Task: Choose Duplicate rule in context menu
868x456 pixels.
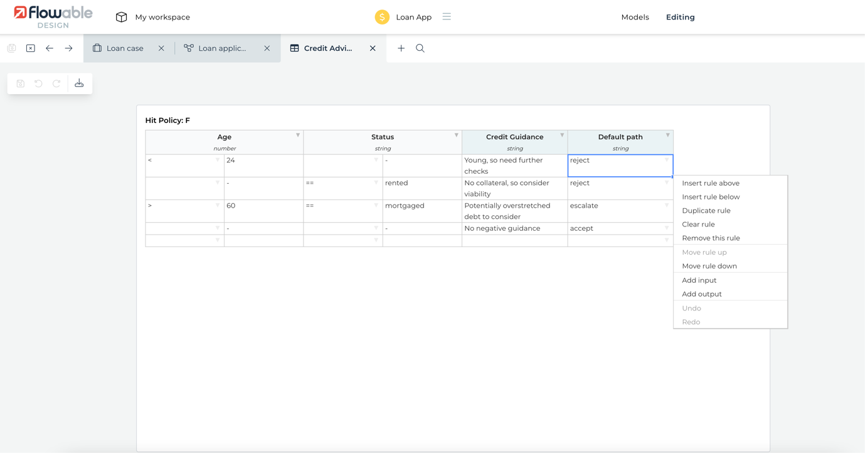Action: (706, 211)
